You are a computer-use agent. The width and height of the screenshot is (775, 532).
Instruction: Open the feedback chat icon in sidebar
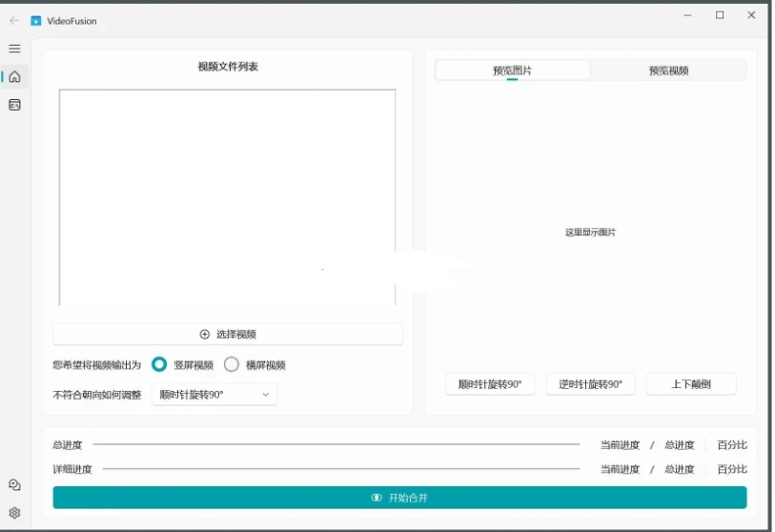pos(15,485)
